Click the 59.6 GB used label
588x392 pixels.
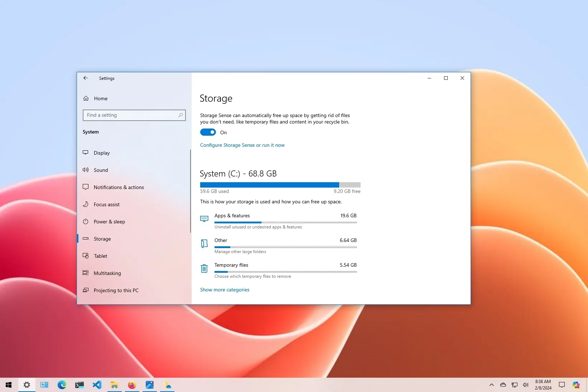(215, 191)
